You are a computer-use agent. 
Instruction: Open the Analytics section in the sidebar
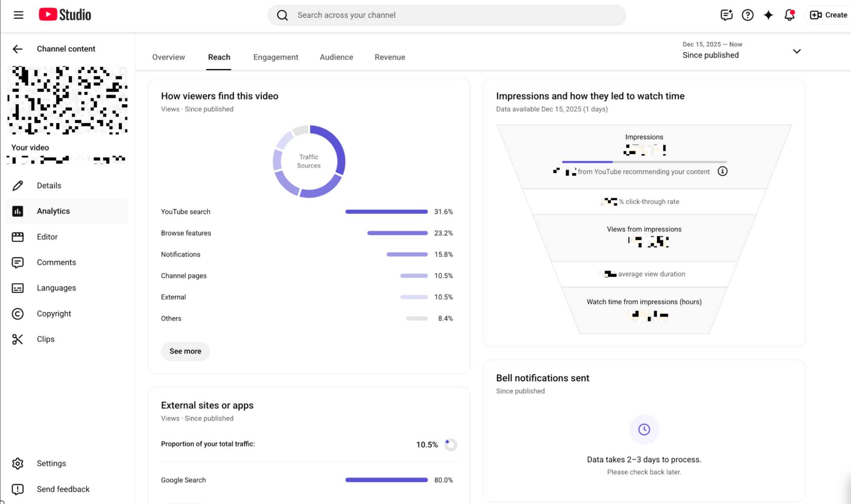click(53, 211)
